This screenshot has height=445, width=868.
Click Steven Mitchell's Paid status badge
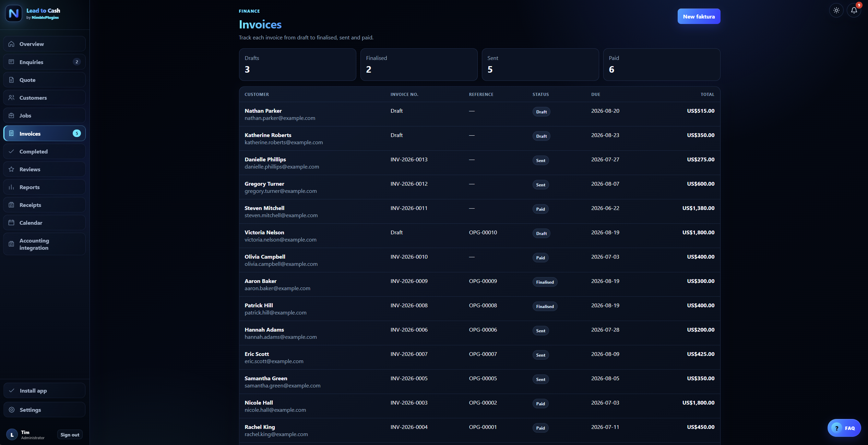(x=540, y=209)
